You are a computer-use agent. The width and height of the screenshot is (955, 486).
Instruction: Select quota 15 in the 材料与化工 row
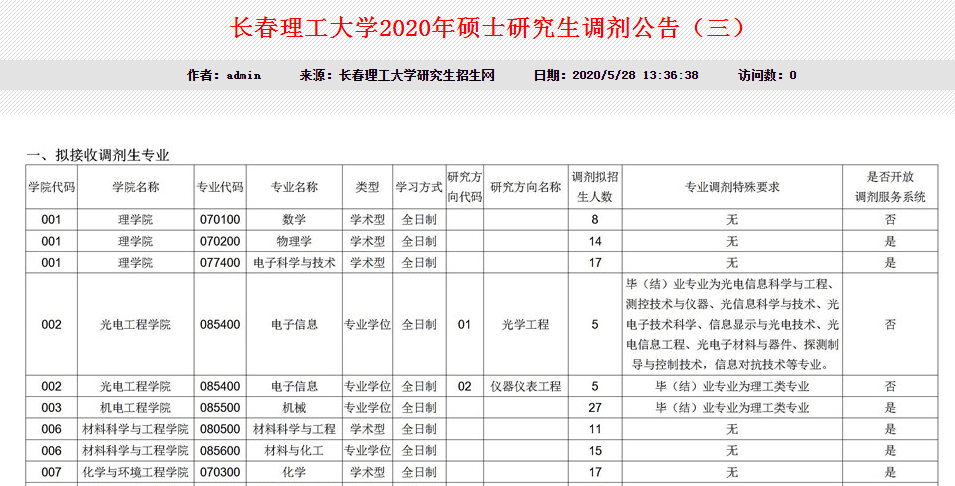tap(595, 451)
